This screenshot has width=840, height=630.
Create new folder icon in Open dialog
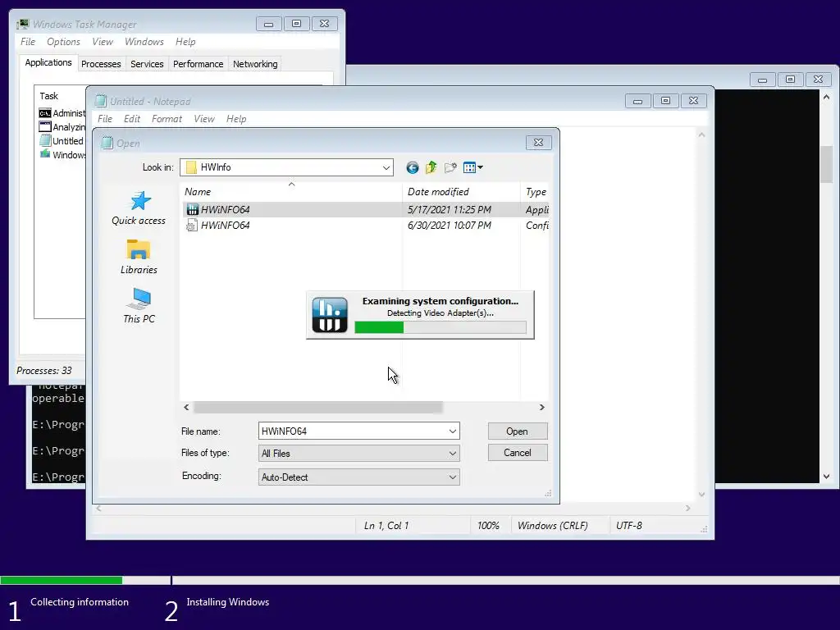click(x=450, y=167)
